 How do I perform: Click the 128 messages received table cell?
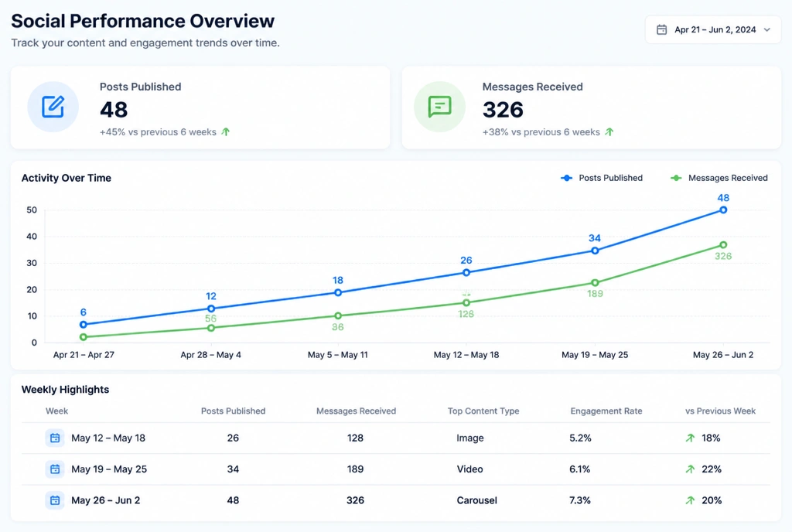click(x=355, y=438)
